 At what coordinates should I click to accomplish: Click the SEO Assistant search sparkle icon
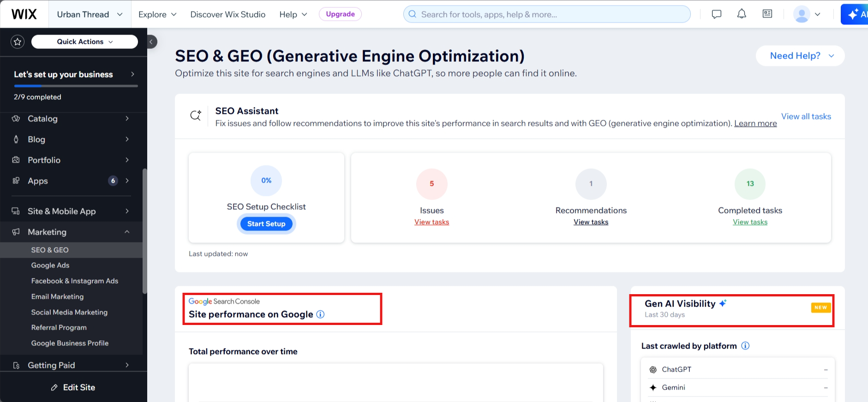coord(196,115)
